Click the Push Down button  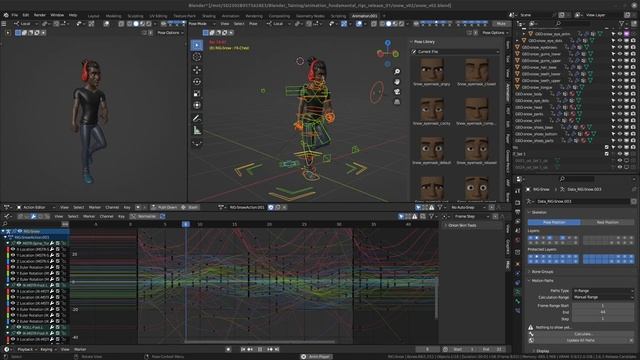(164, 207)
